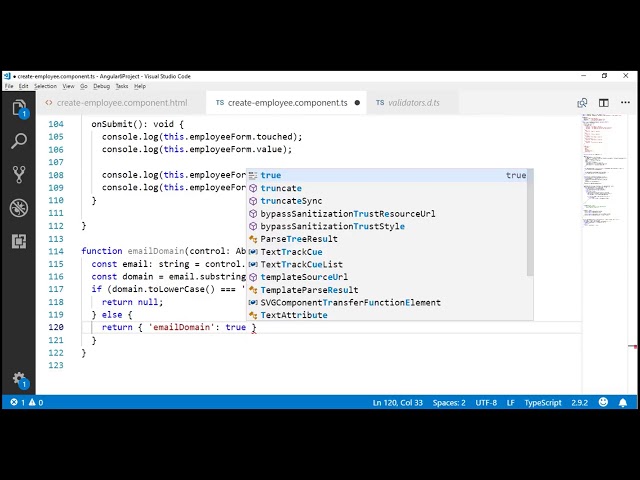Viewport: 640px width, 480px height.
Task: Click Spaces: 2 indentation setting
Action: click(x=449, y=403)
